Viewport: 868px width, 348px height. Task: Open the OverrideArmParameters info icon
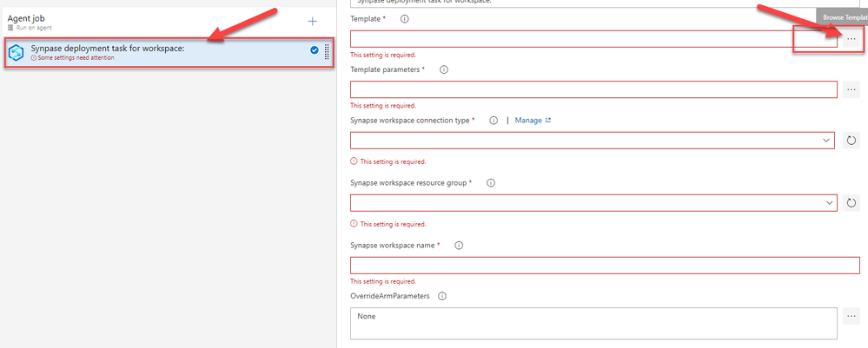[441, 296]
